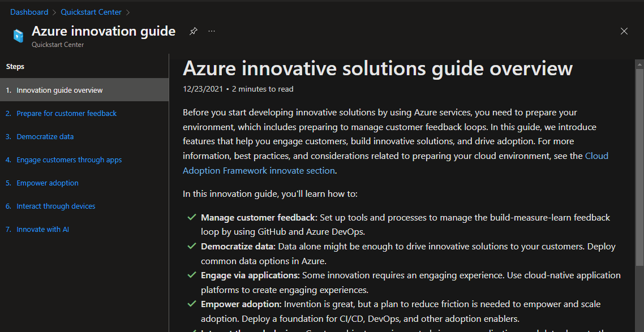Image resolution: width=644 pixels, height=332 pixels.
Task: Open the more options ellipsis menu
Action: point(212,31)
